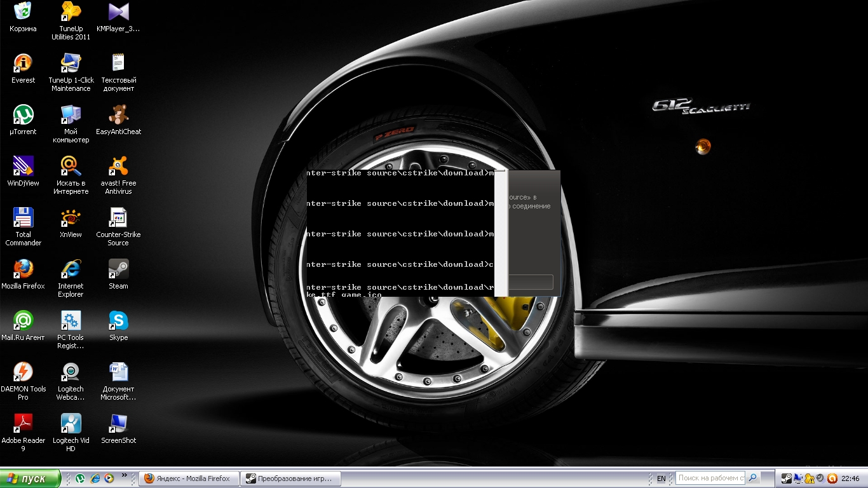Open the EN language indicator menu
868x488 pixels.
pyautogui.click(x=661, y=478)
